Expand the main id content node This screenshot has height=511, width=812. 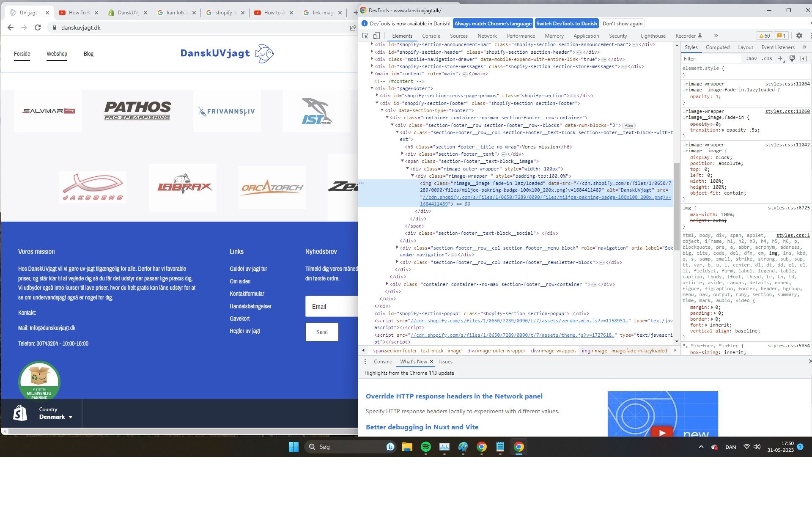tap(372, 74)
